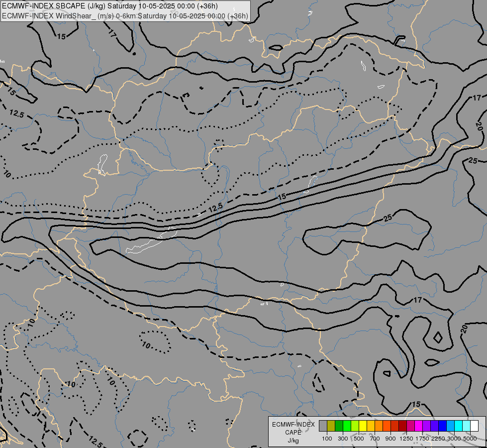Click the legend tick value 5000
487x448 pixels.
pyautogui.click(x=470, y=439)
